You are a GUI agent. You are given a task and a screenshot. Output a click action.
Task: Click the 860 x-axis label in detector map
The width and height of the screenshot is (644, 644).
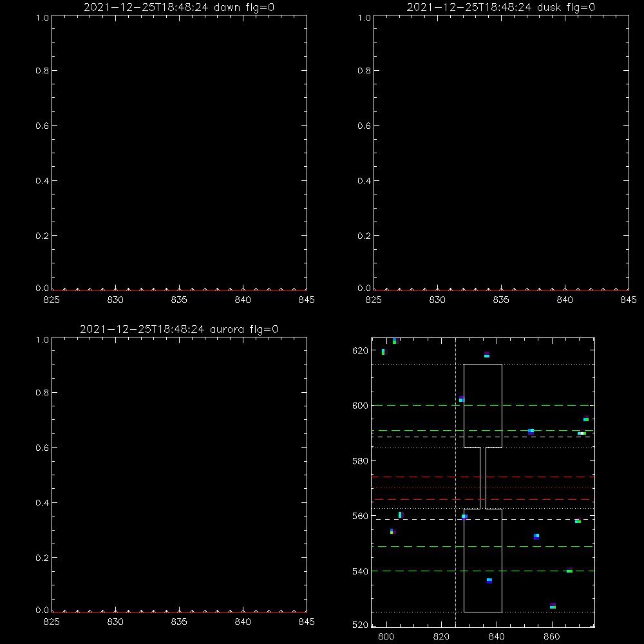tap(552, 636)
